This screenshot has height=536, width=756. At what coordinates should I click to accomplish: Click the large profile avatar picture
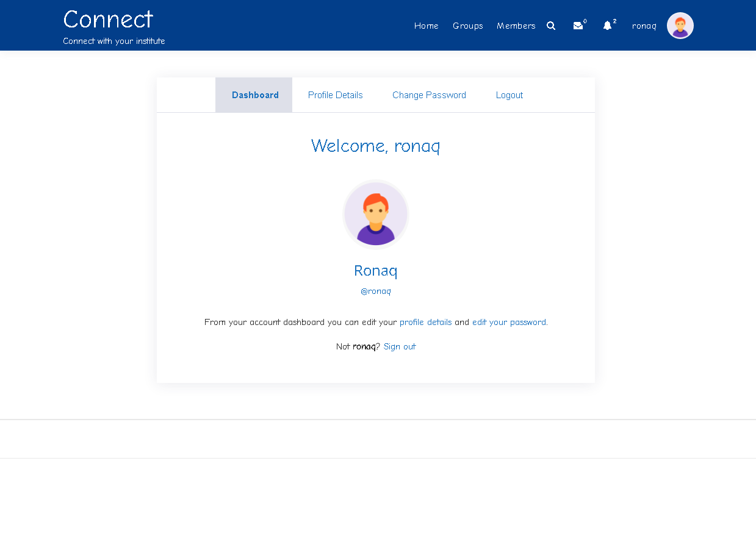(x=376, y=215)
